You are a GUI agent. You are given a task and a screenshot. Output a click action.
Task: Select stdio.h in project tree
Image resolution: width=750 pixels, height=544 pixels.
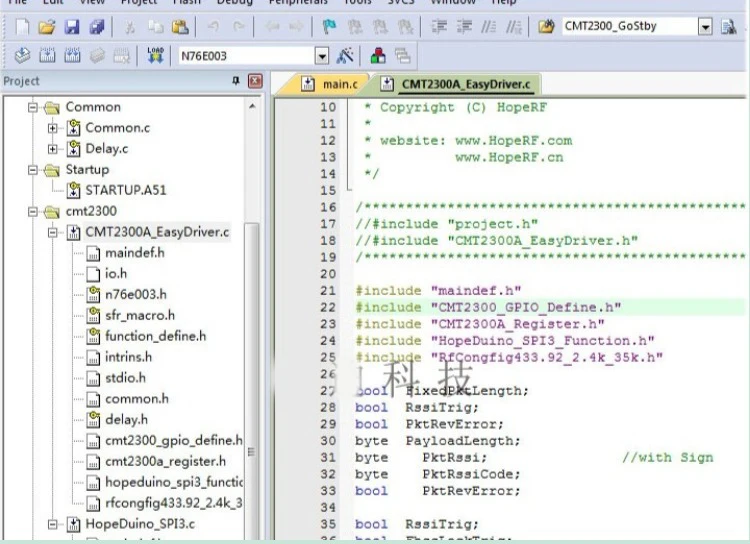pos(125,378)
